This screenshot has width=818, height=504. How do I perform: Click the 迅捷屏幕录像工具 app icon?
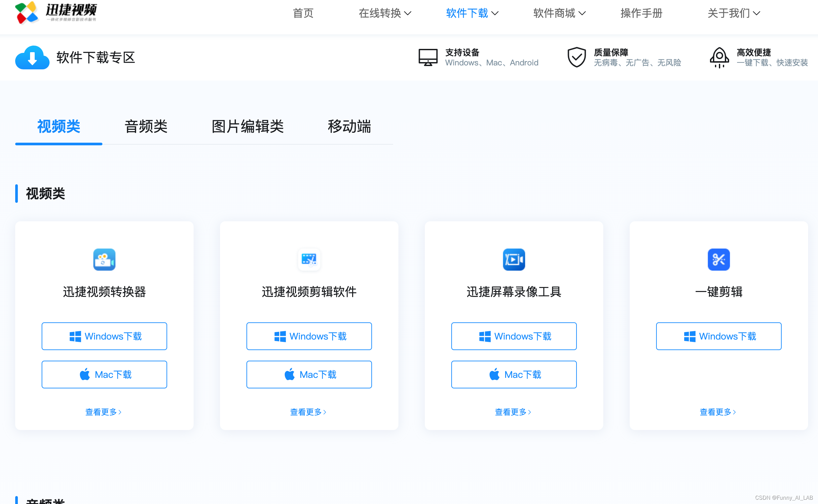coord(514,259)
